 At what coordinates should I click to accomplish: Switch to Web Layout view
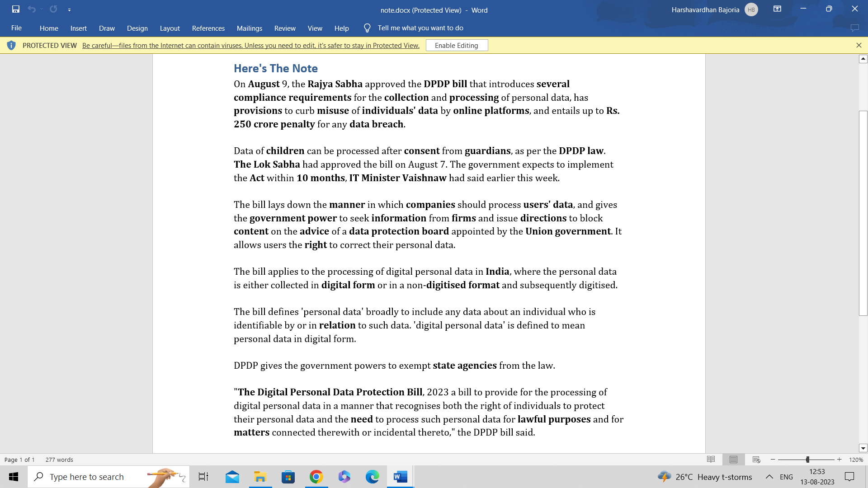(756, 460)
